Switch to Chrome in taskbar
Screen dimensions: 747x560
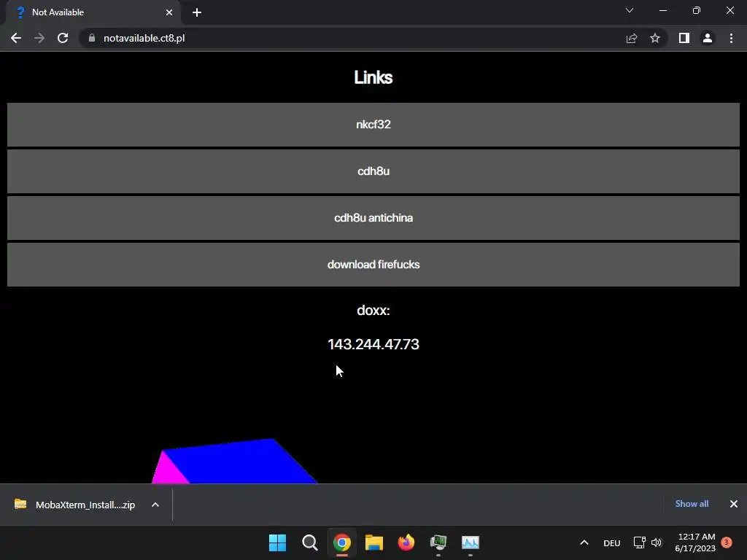click(342, 542)
